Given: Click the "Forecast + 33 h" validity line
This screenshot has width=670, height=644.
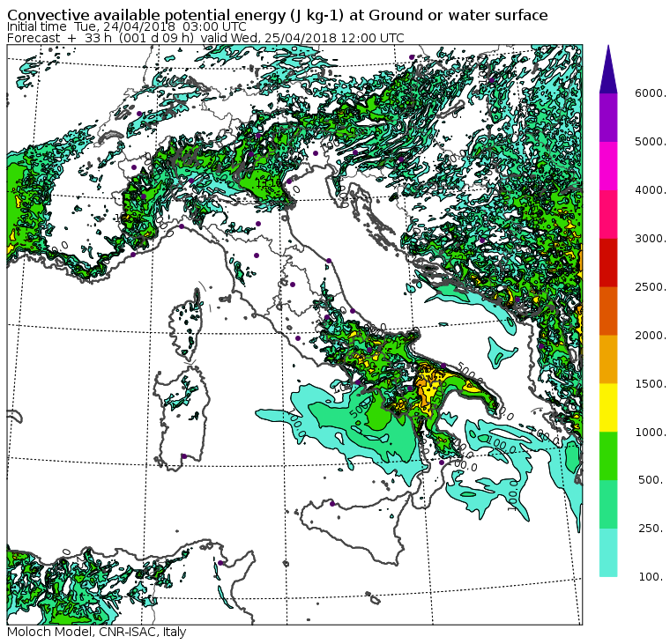Looking at the screenshot, I should [205, 38].
